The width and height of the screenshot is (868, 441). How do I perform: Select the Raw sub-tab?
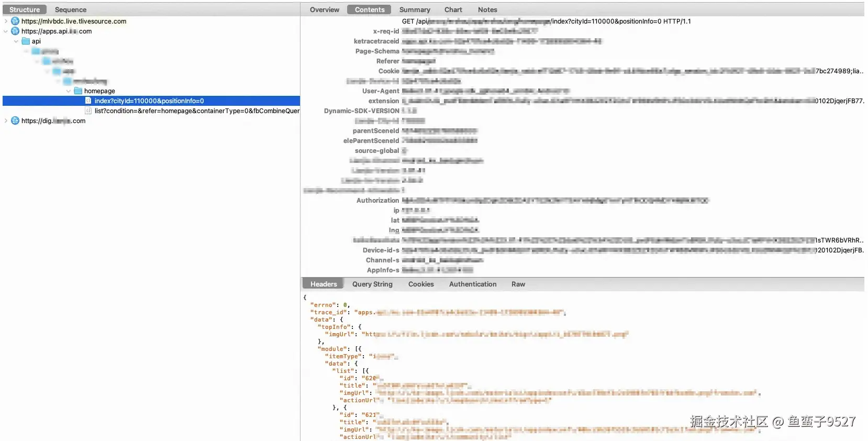click(518, 284)
